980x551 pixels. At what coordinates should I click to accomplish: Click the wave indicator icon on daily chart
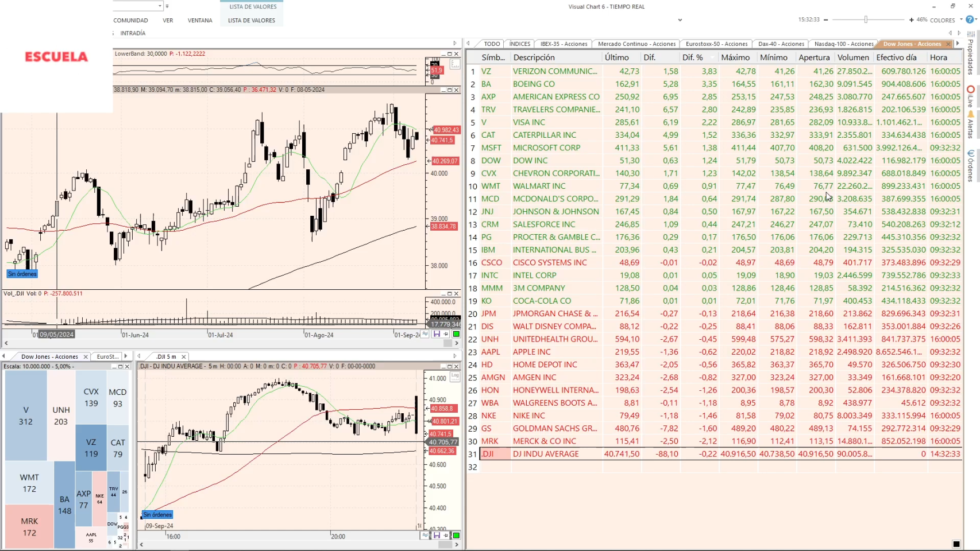coord(425,334)
